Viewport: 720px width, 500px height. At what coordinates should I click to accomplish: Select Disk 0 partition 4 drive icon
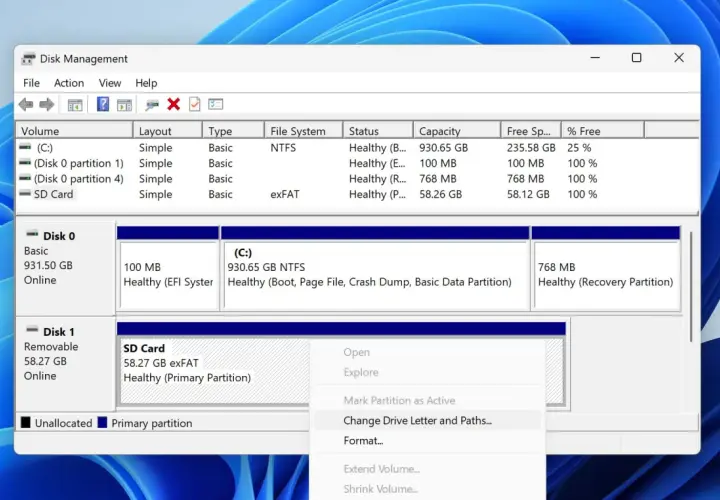point(25,179)
